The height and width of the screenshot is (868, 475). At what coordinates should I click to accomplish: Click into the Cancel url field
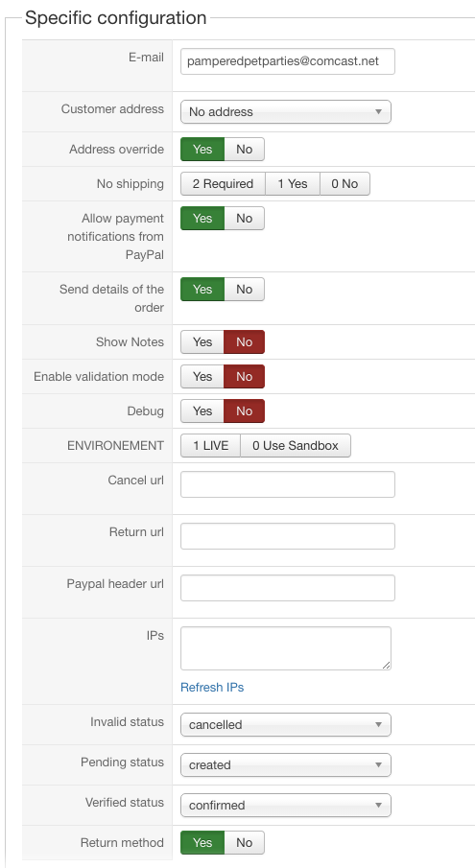(x=288, y=484)
